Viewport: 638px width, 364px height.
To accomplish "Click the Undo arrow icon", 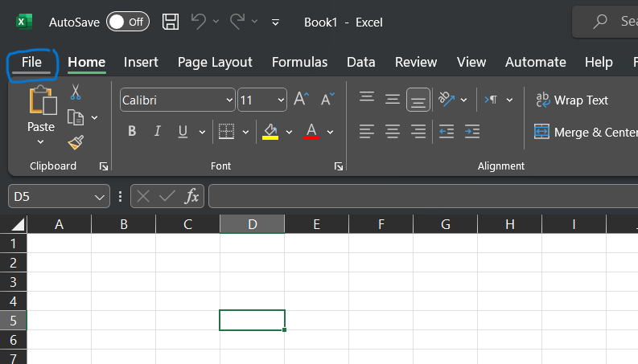I will point(199,21).
